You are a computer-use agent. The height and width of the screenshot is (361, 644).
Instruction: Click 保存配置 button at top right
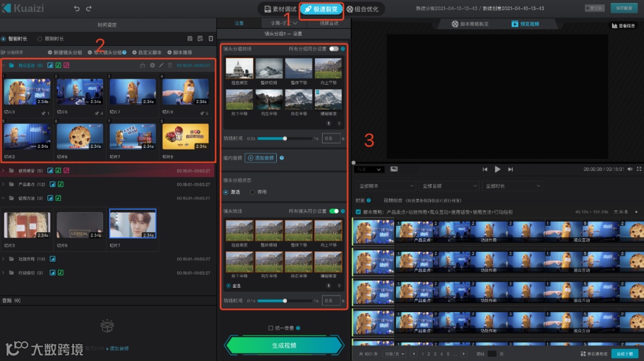point(624,8)
